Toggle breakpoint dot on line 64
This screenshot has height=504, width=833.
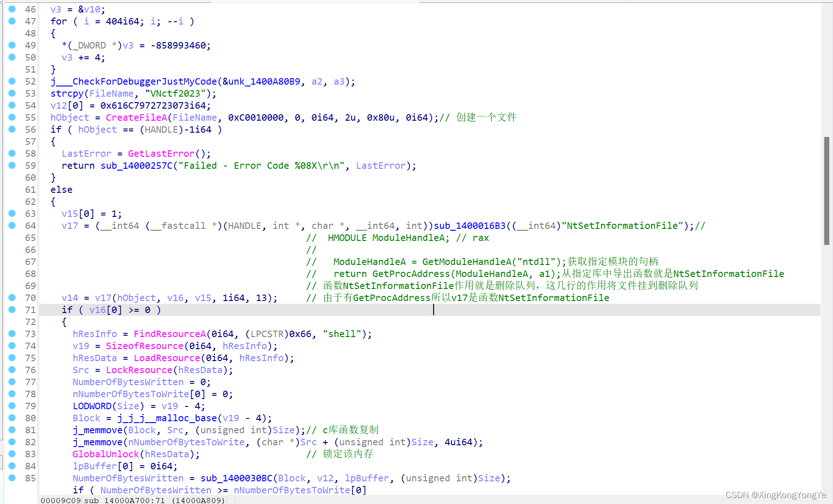[x=12, y=225]
